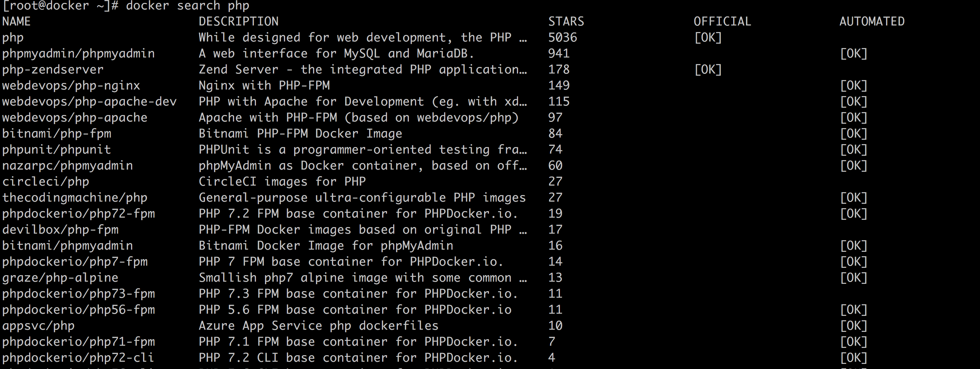Select the graze/php-alpine image name

pos(60,278)
